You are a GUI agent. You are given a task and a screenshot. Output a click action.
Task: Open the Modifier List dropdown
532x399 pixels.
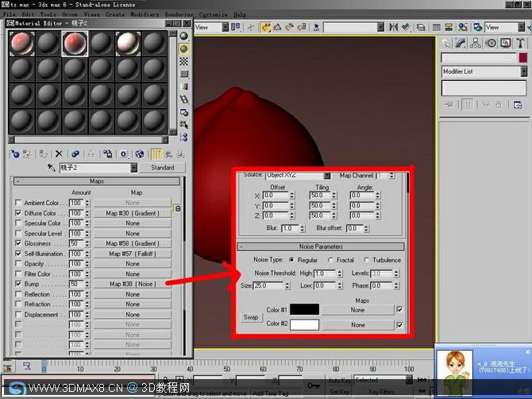[524, 72]
